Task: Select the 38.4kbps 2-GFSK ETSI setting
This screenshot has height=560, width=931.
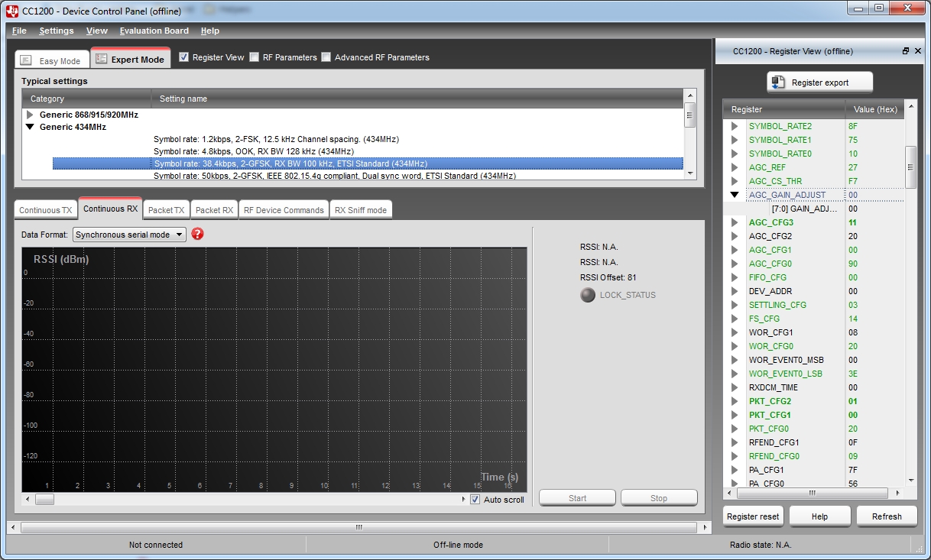Action: pos(368,163)
